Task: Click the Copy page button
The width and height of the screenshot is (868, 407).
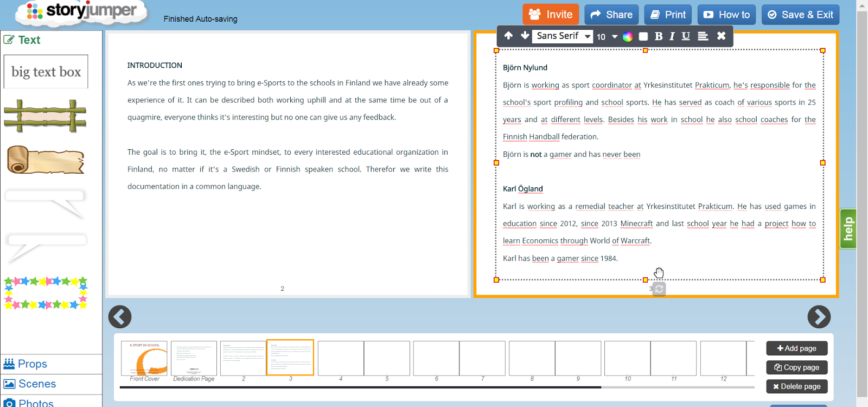Action: 797,367
